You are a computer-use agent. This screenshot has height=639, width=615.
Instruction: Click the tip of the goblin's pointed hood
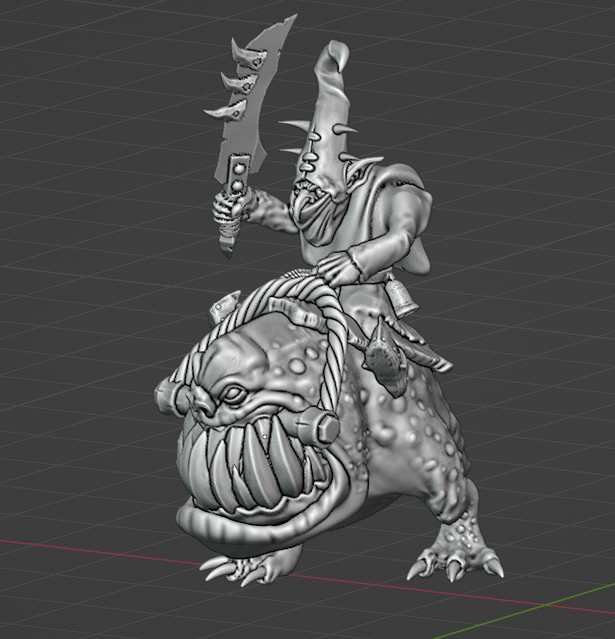tap(332, 57)
